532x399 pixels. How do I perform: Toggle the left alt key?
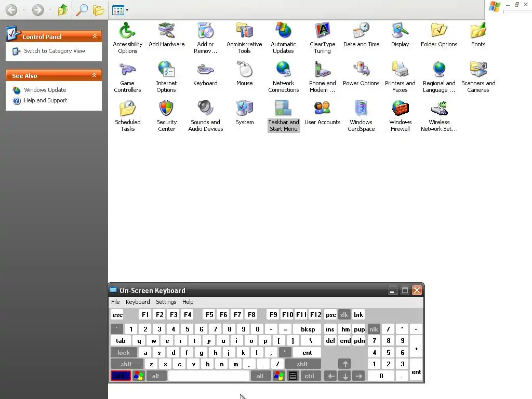[156, 376]
